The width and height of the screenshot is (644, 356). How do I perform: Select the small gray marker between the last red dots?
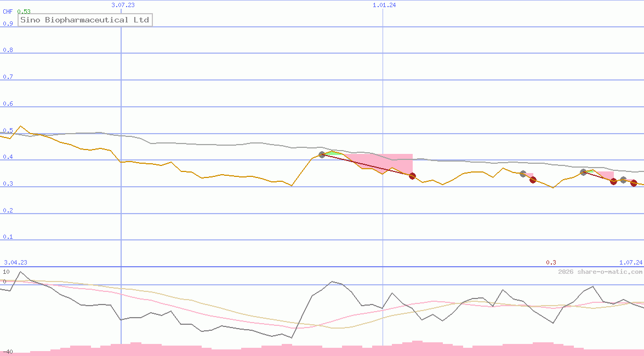pos(623,179)
